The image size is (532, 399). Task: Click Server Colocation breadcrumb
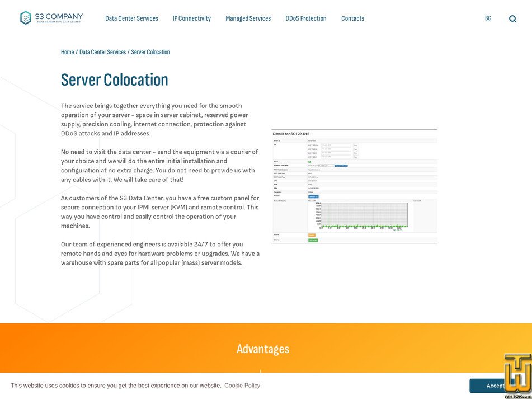pos(150,52)
